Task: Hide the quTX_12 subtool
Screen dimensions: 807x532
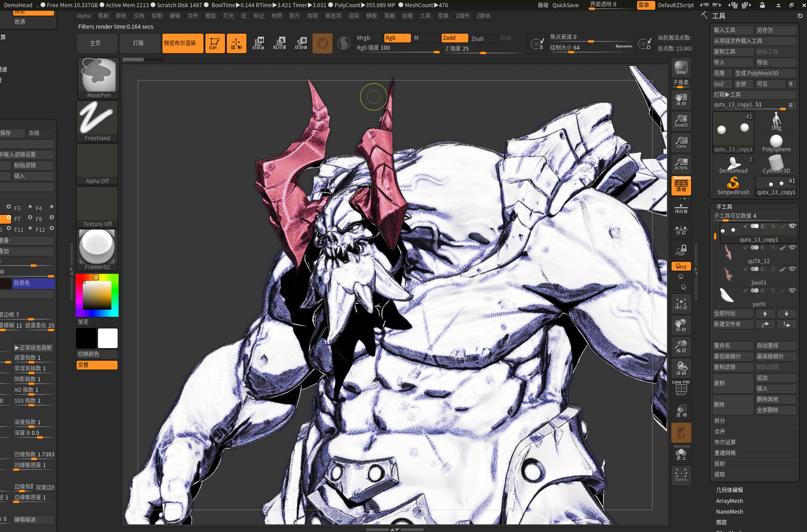Action: click(792, 248)
